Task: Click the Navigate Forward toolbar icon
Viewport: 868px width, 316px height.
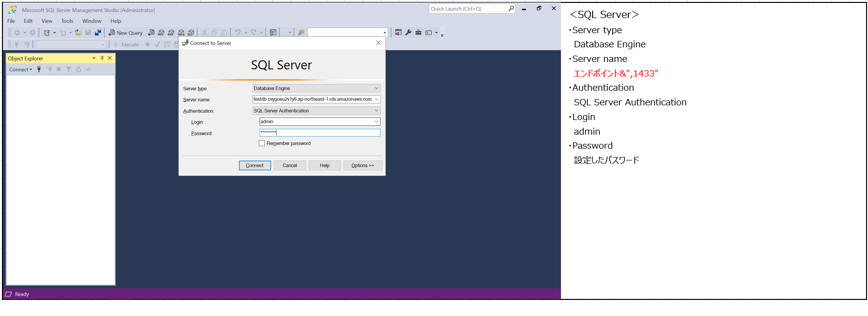Action: pyautogui.click(x=33, y=33)
